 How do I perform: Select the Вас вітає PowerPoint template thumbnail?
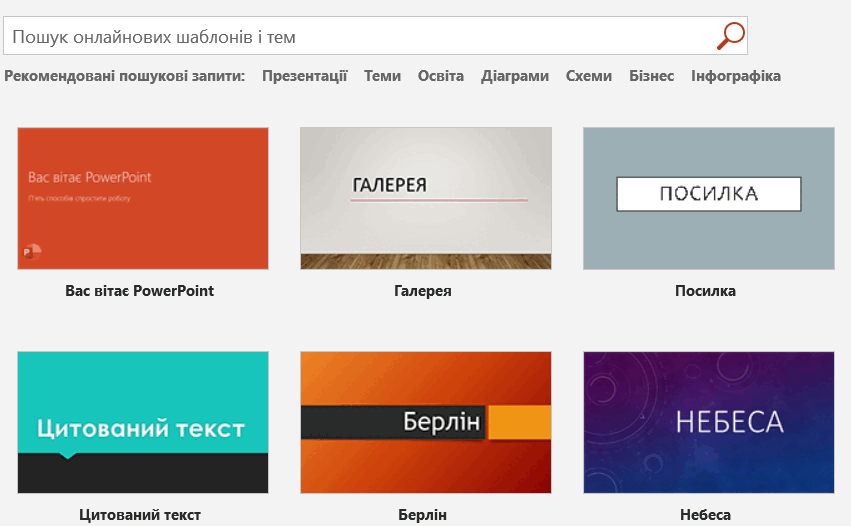pos(143,198)
